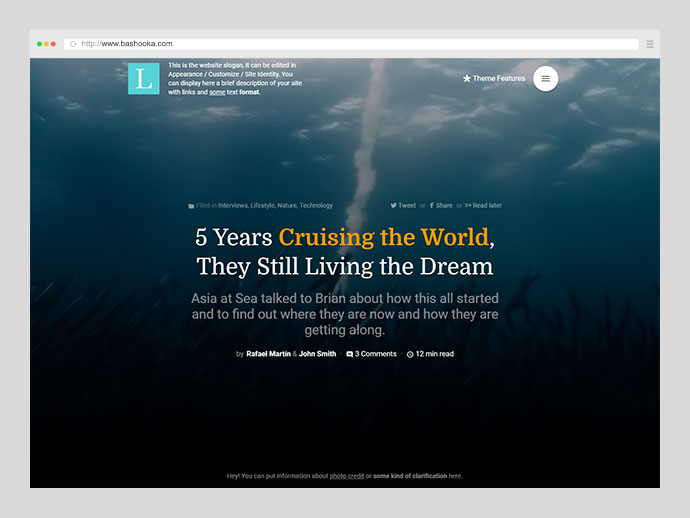Click the green window dot

tap(39, 44)
